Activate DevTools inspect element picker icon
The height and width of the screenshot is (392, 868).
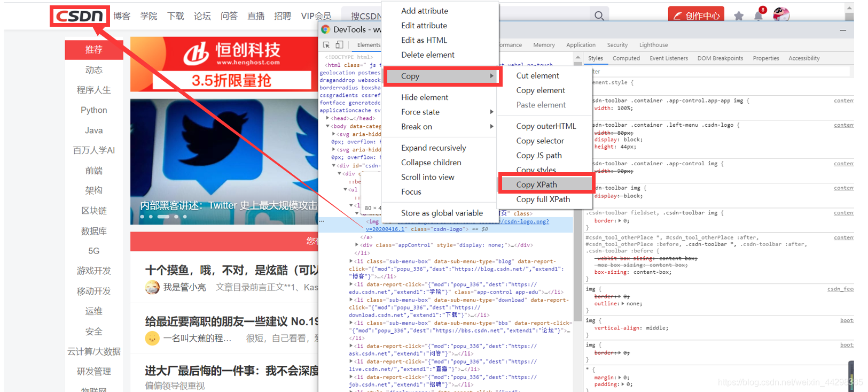(326, 45)
